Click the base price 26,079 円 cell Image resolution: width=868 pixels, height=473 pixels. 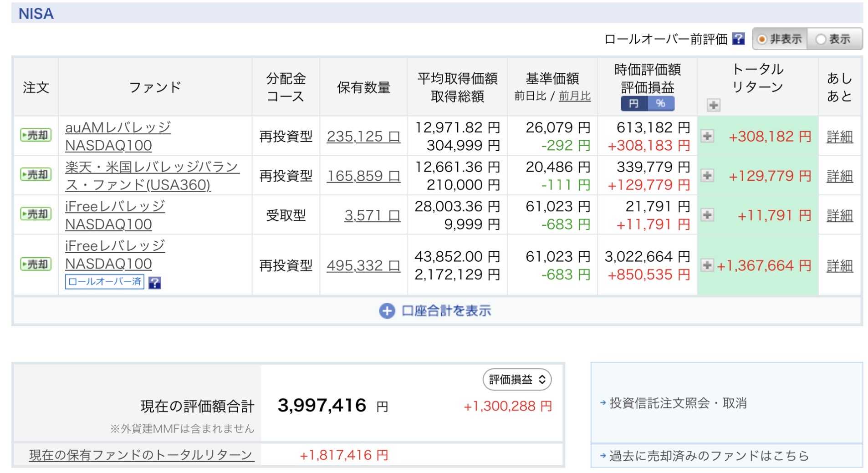point(558,127)
